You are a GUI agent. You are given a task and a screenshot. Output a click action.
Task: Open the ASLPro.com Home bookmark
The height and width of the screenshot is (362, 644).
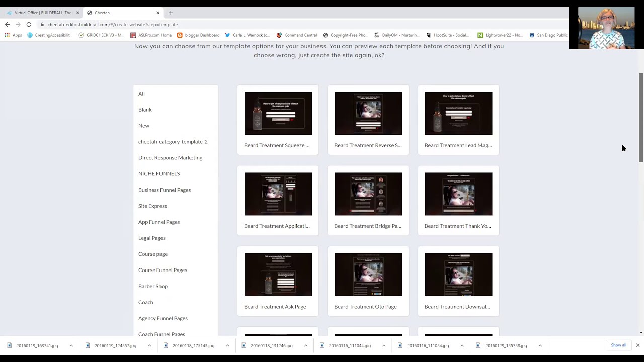pyautogui.click(x=151, y=35)
